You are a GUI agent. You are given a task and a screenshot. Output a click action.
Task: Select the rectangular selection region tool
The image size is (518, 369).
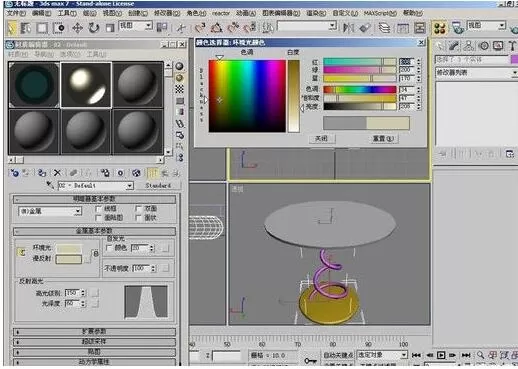[42, 28]
